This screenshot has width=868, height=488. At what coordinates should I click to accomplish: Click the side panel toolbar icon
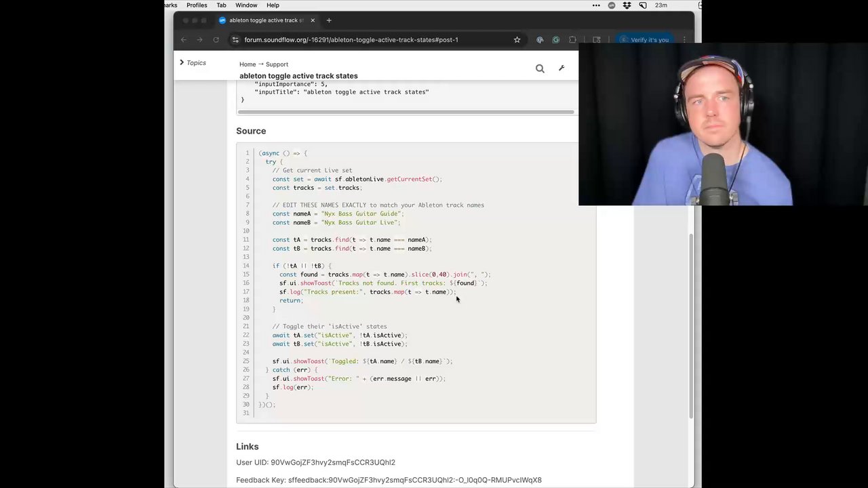(x=597, y=40)
